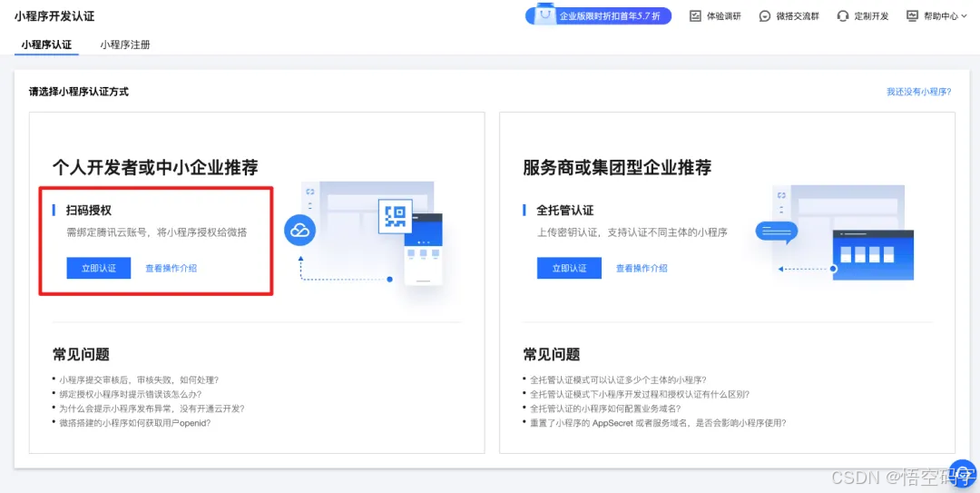
Task: Switch to the 小程序注册 tab
Action: click(125, 44)
